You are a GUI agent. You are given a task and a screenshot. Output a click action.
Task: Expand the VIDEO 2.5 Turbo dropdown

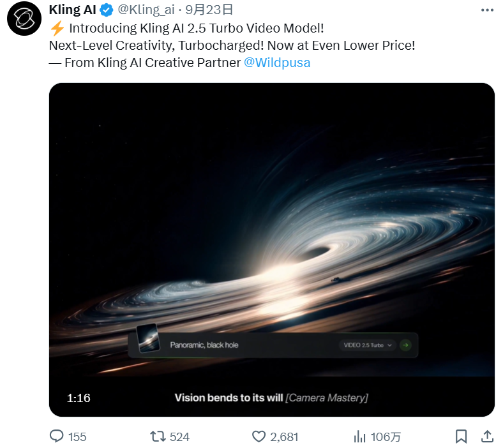pyautogui.click(x=367, y=345)
